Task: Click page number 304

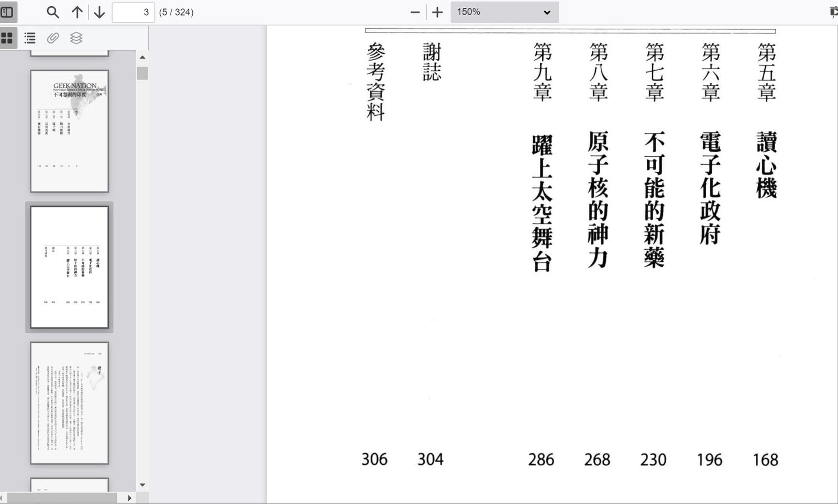Action: pos(431,460)
